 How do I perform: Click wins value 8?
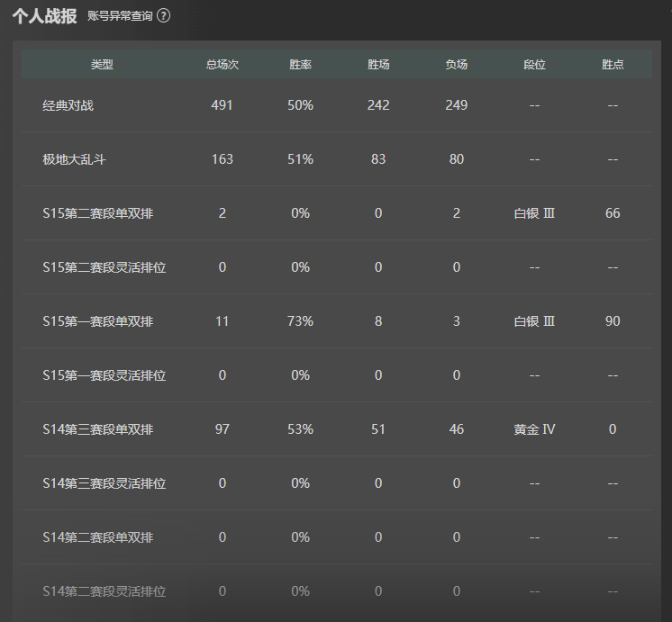point(378,321)
